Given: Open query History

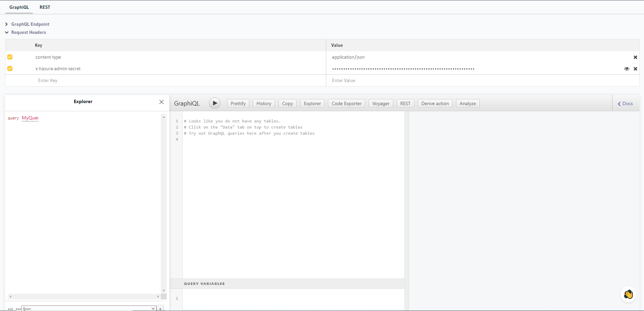Looking at the screenshot, I should click(x=264, y=103).
